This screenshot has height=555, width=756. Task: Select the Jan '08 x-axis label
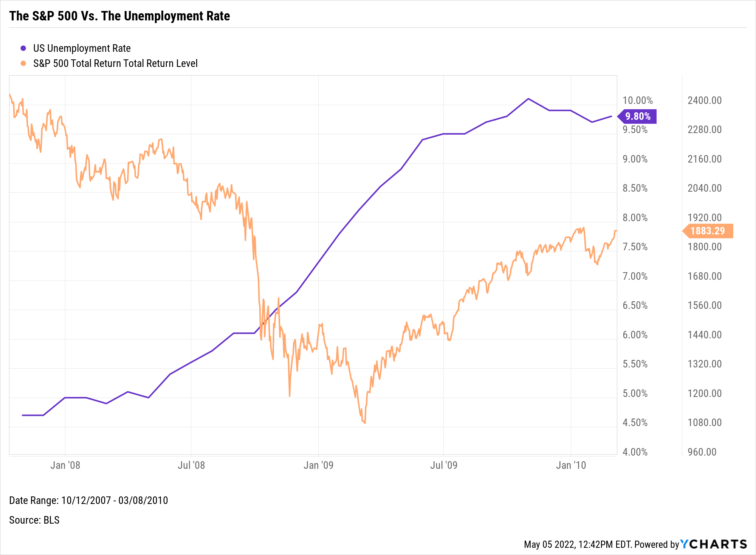pos(65,465)
